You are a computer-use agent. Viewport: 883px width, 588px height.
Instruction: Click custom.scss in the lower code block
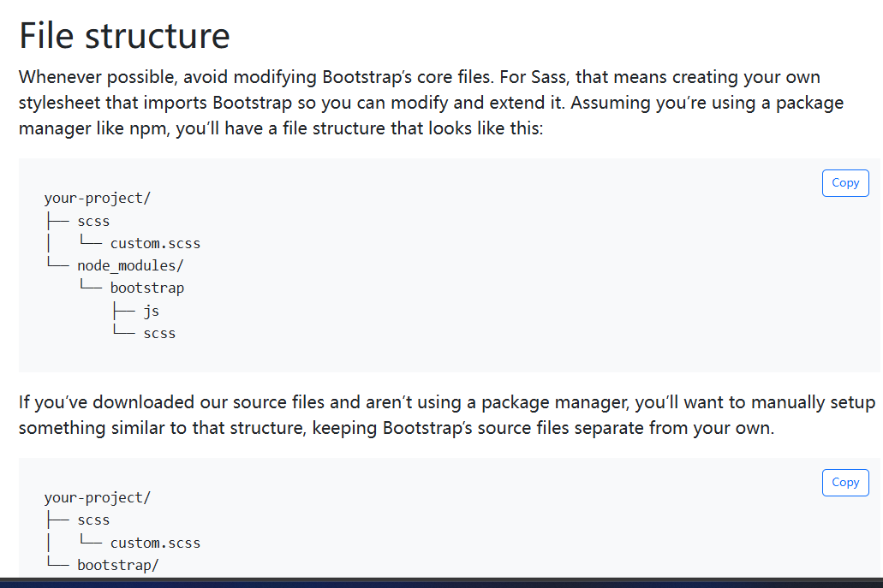pyautogui.click(x=155, y=543)
